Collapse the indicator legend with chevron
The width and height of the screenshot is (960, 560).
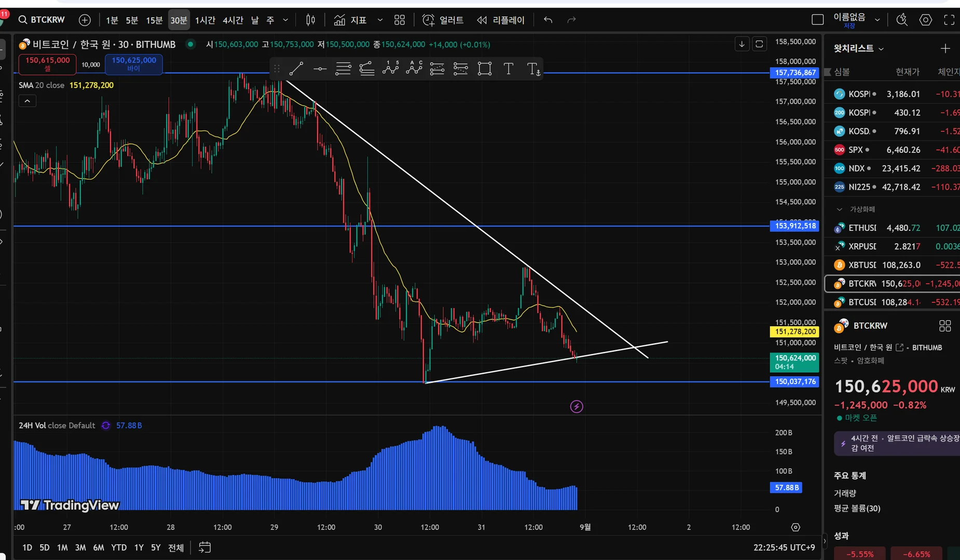pyautogui.click(x=28, y=101)
